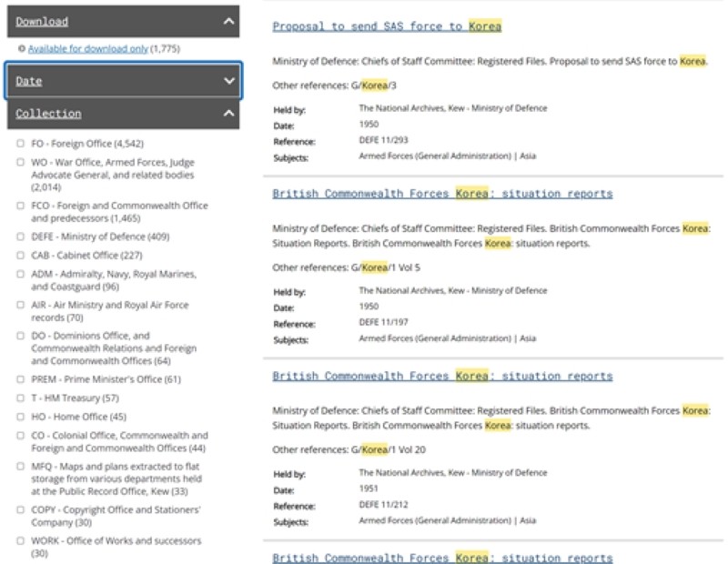Open Proposal to send SAS force to Korea
Image resolution: width=728 pixels, height=564 pixels.
pos(387,26)
